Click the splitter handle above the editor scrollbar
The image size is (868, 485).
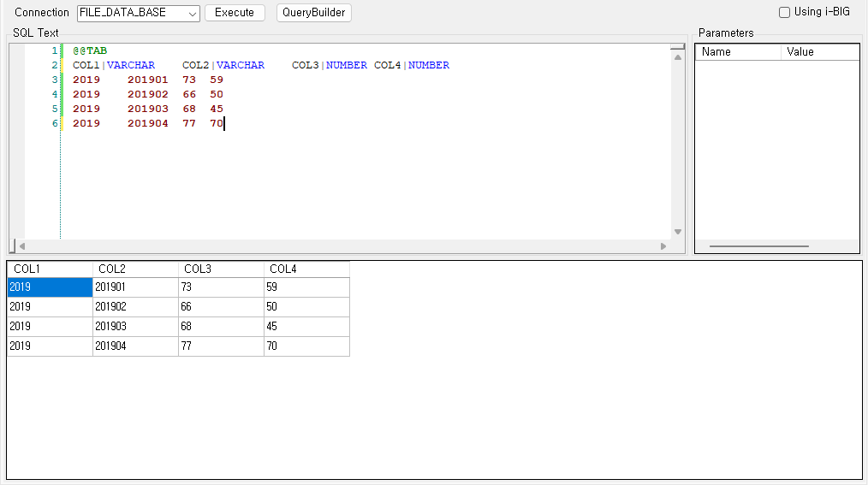(678, 47)
